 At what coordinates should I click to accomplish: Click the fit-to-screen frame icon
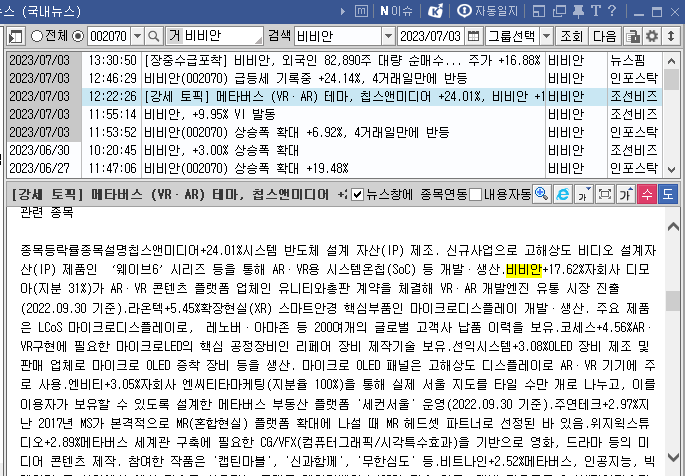pos(605,194)
